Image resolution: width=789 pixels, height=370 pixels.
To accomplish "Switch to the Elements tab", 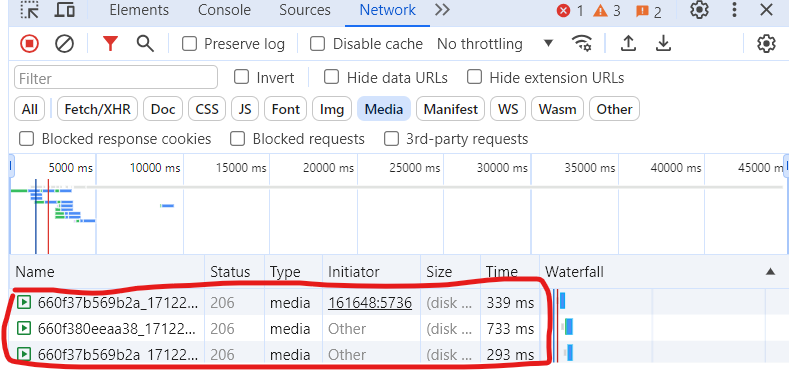I will click(139, 10).
